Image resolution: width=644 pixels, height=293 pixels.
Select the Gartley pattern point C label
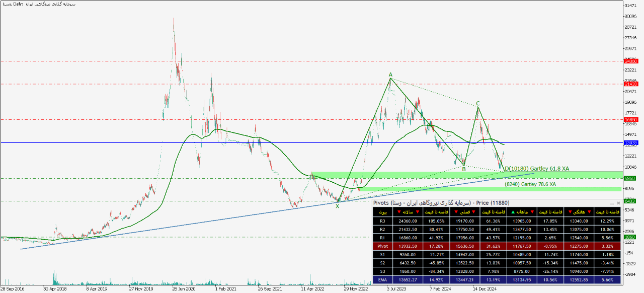point(478,103)
